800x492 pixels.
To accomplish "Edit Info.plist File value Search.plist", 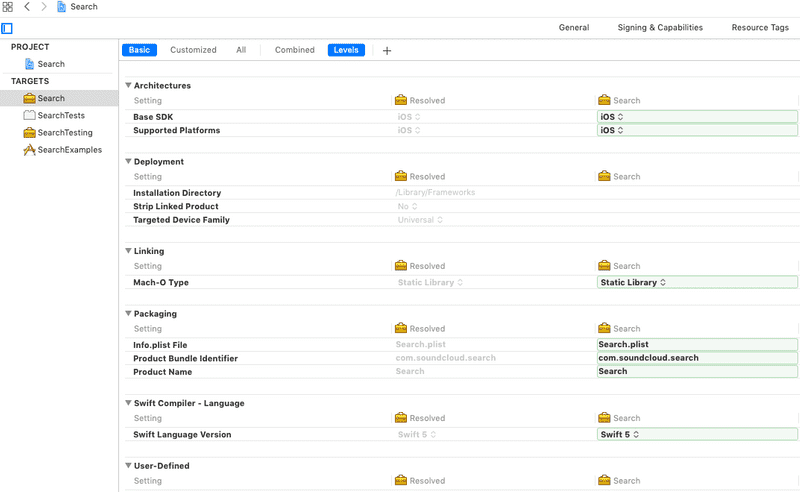I will click(x=697, y=345).
